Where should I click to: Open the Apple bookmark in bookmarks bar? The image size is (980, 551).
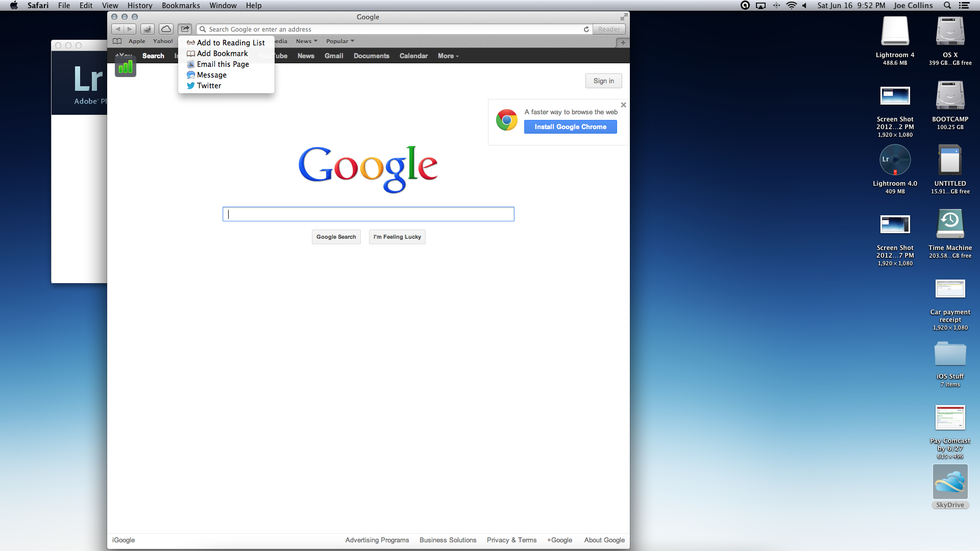coord(137,41)
